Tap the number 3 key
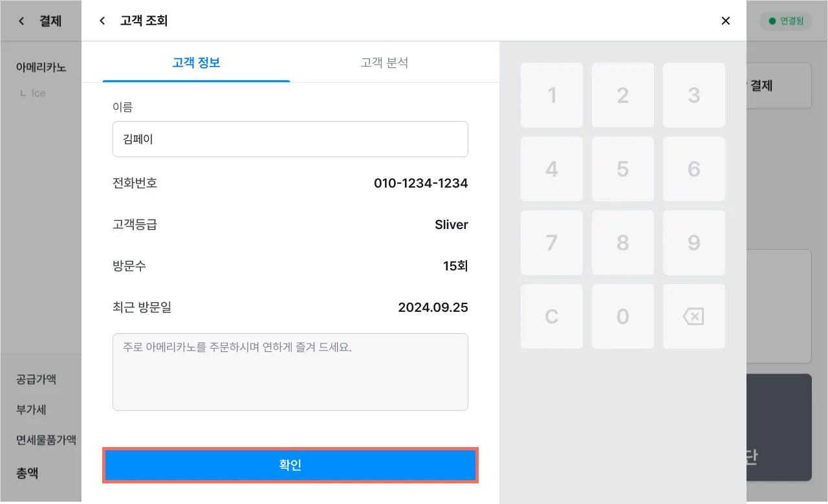The image size is (828, 504). pos(693,95)
